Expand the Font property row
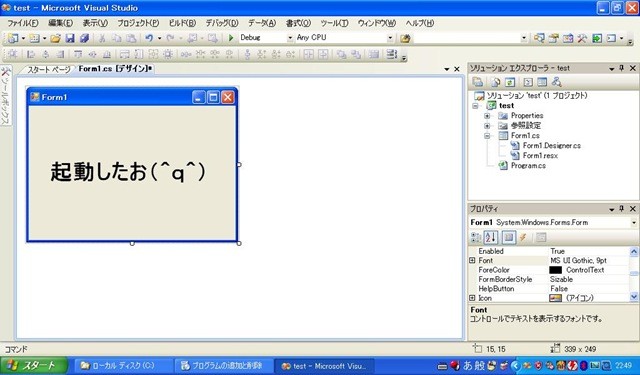 [x=472, y=260]
